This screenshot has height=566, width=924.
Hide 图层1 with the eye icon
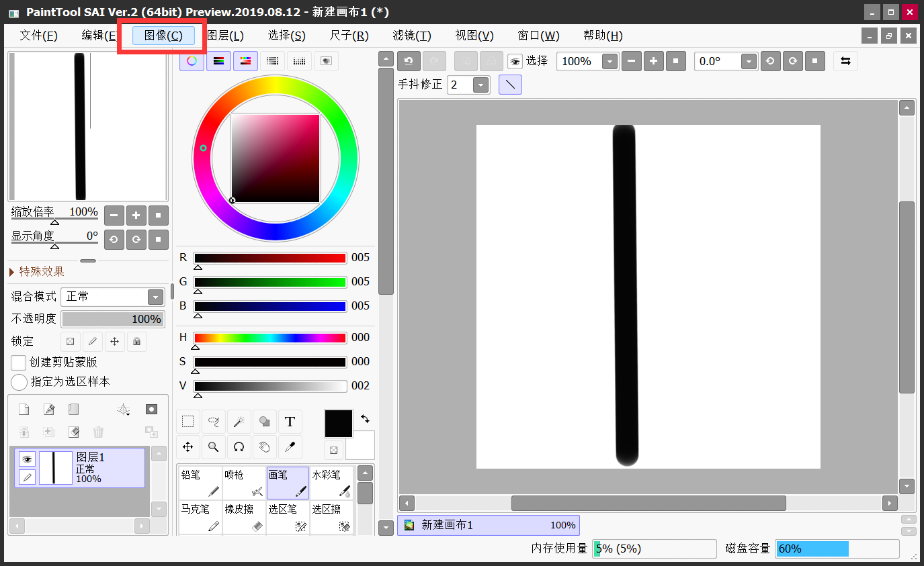27,459
